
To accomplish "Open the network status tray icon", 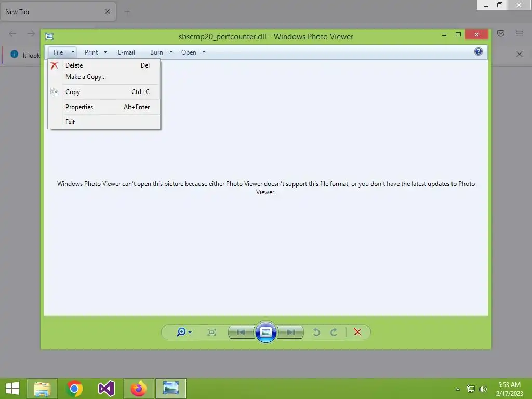I will click(470, 389).
